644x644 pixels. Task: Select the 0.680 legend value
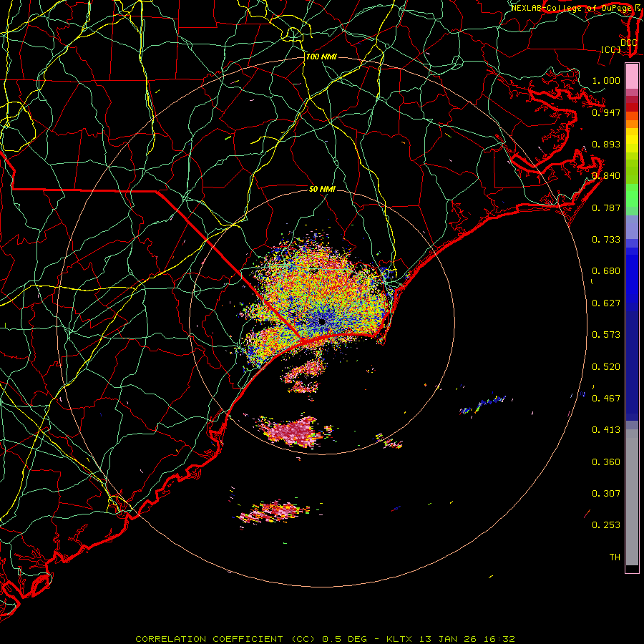click(x=606, y=271)
